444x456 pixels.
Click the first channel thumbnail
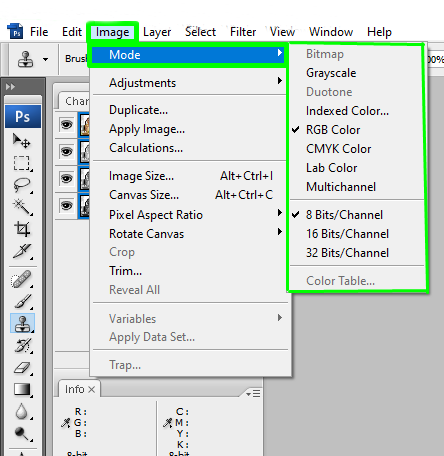tap(85, 125)
